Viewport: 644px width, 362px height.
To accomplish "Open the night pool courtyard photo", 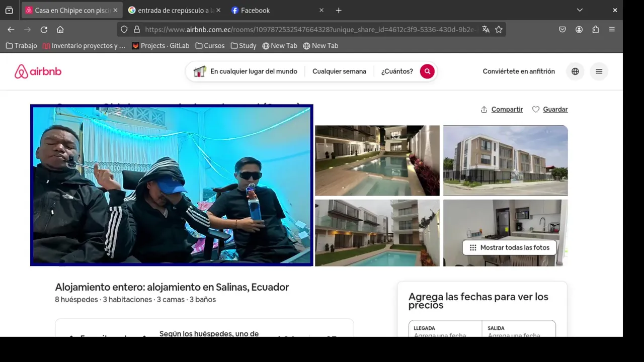I will coord(377,160).
